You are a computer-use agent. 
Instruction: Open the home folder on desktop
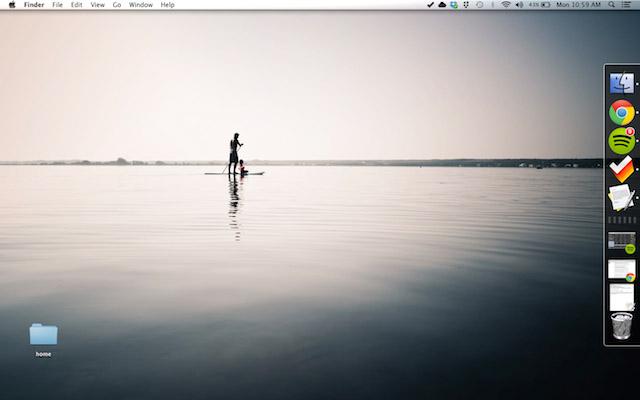[43, 335]
